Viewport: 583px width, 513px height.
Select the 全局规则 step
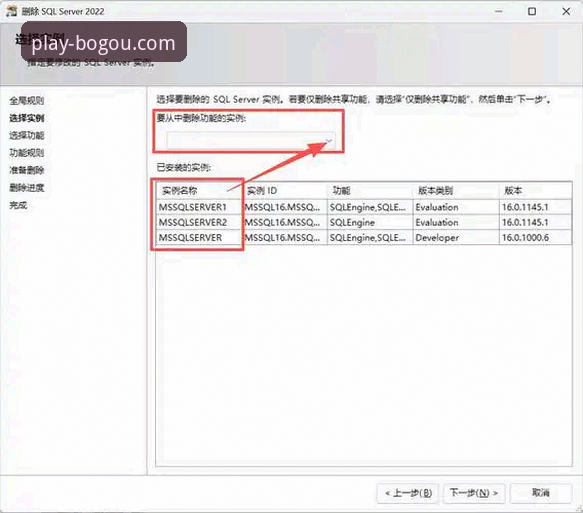coord(27,100)
